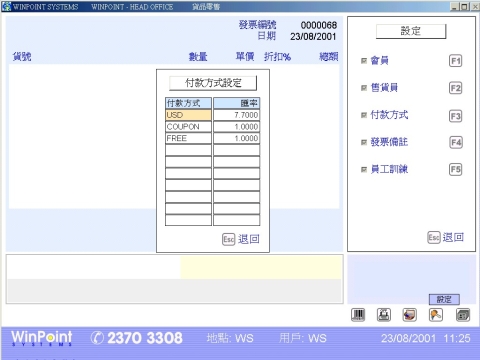The height and width of the screenshot is (360, 480).
Task: Click the key settings icon
Action: tap(436, 315)
